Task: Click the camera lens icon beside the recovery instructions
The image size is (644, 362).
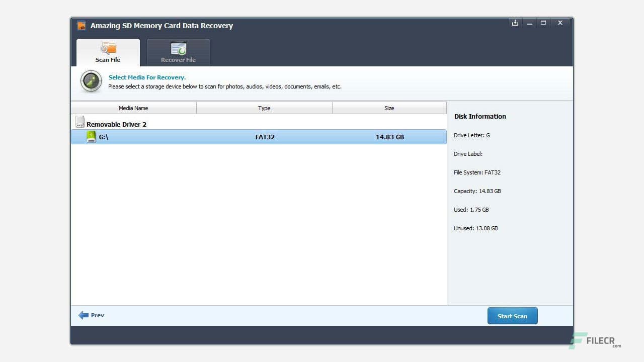Action: [x=91, y=81]
